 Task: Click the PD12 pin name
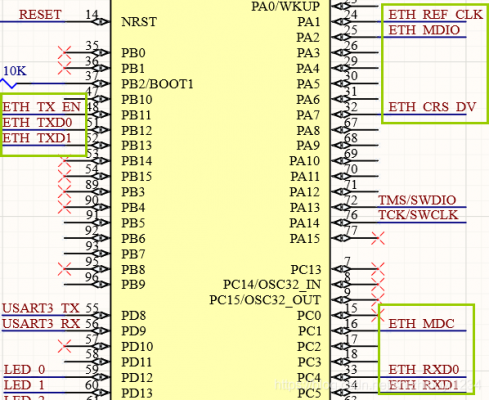[x=137, y=378]
